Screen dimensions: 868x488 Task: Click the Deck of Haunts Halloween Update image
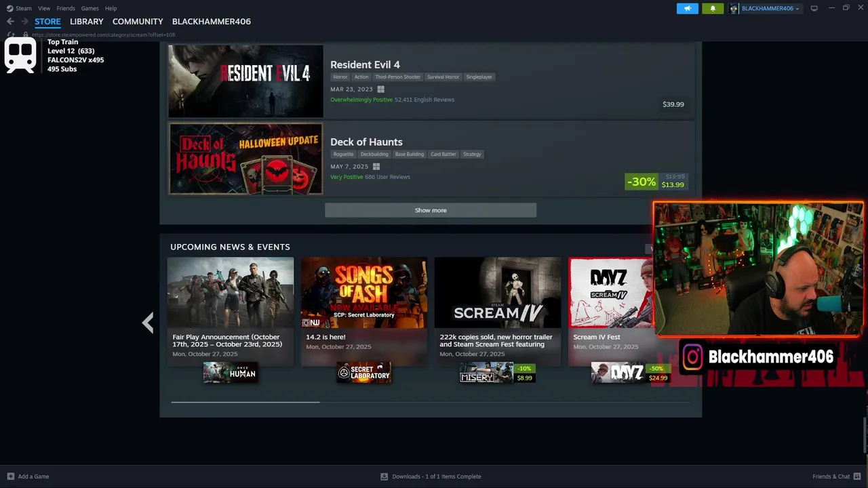[245, 159]
